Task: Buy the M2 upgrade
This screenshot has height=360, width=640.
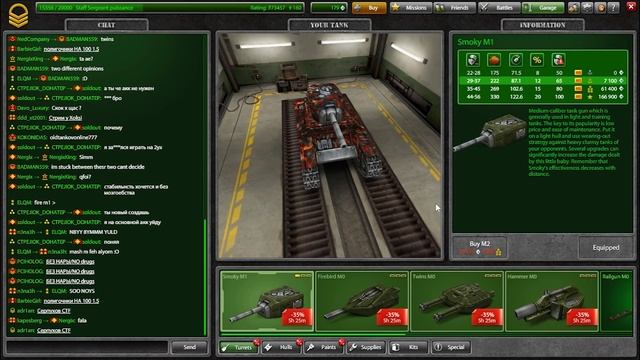Action: 480,247
